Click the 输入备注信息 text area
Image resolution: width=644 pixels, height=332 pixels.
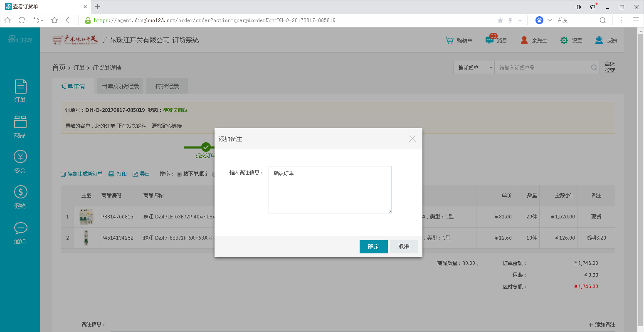pyautogui.click(x=330, y=190)
